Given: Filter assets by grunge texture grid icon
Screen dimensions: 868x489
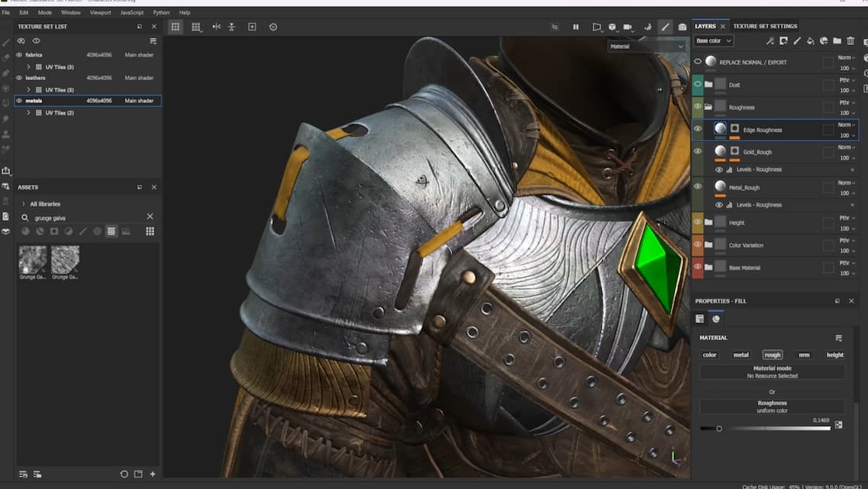Looking at the screenshot, I should [x=111, y=231].
